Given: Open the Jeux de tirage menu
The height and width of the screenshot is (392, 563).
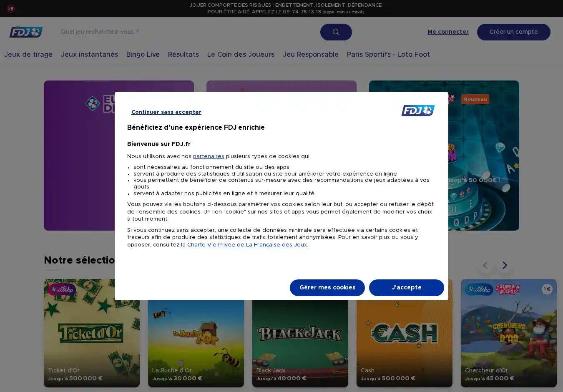Looking at the screenshot, I should pos(28,55).
